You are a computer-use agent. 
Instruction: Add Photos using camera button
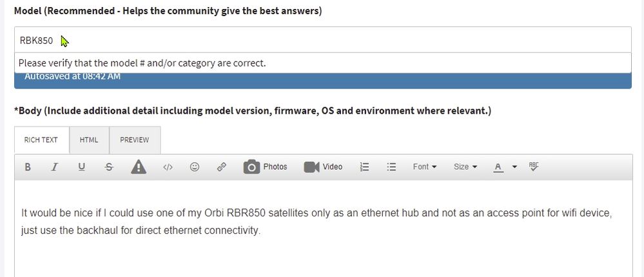265,167
